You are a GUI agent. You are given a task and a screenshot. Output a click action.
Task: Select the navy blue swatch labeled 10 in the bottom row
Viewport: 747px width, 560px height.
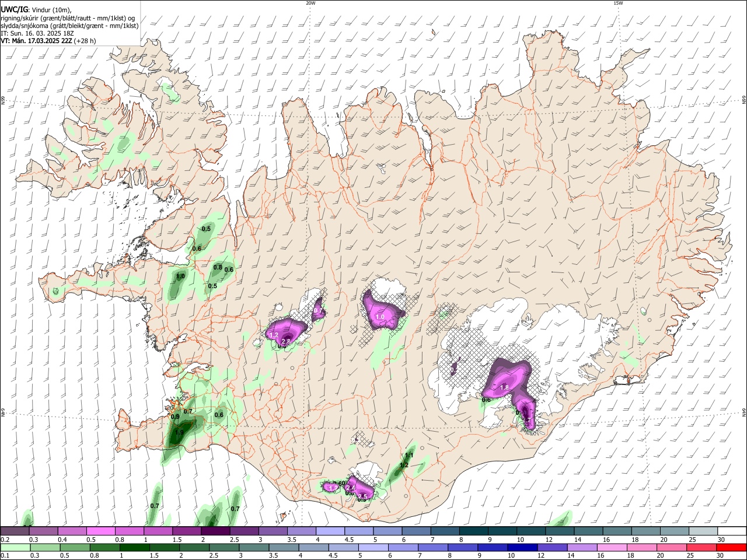pos(521,547)
